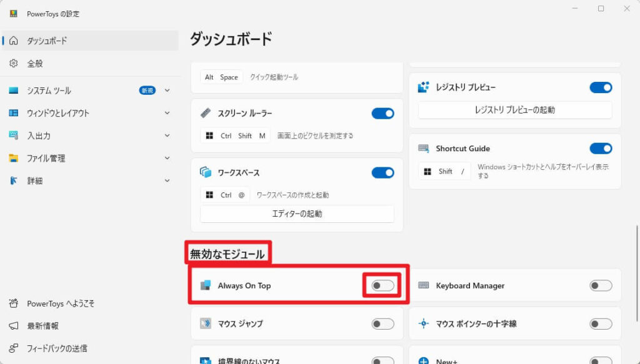Click the Windows and Layout icon
Image resolution: width=640 pixels, height=364 pixels.
point(14,113)
